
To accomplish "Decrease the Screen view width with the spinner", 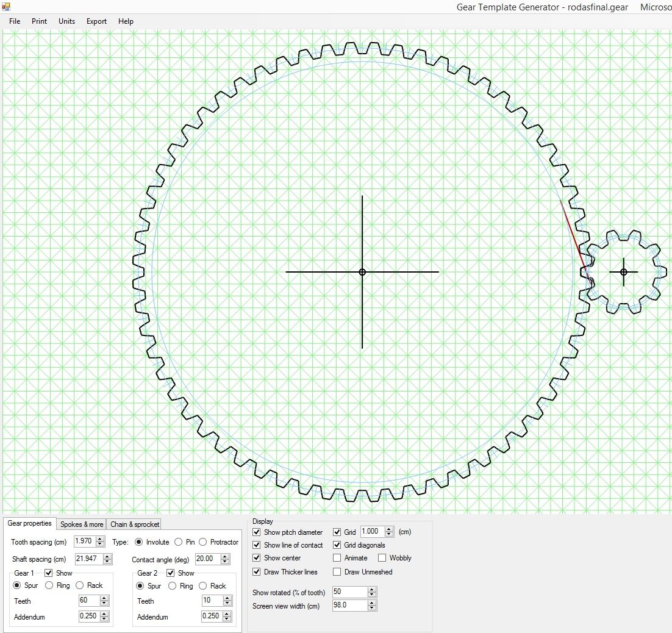I will click(x=372, y=608).
